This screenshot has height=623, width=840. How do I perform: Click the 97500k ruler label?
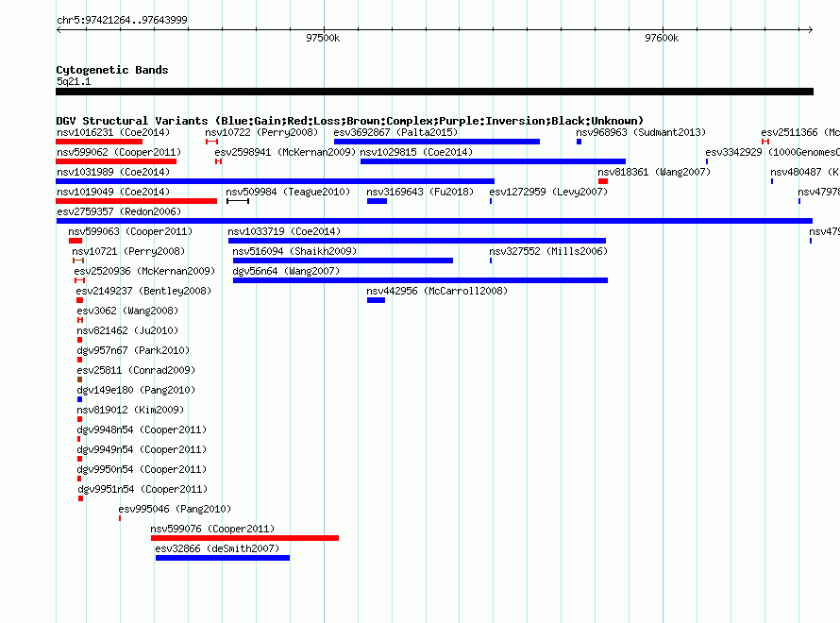(323, 38)
